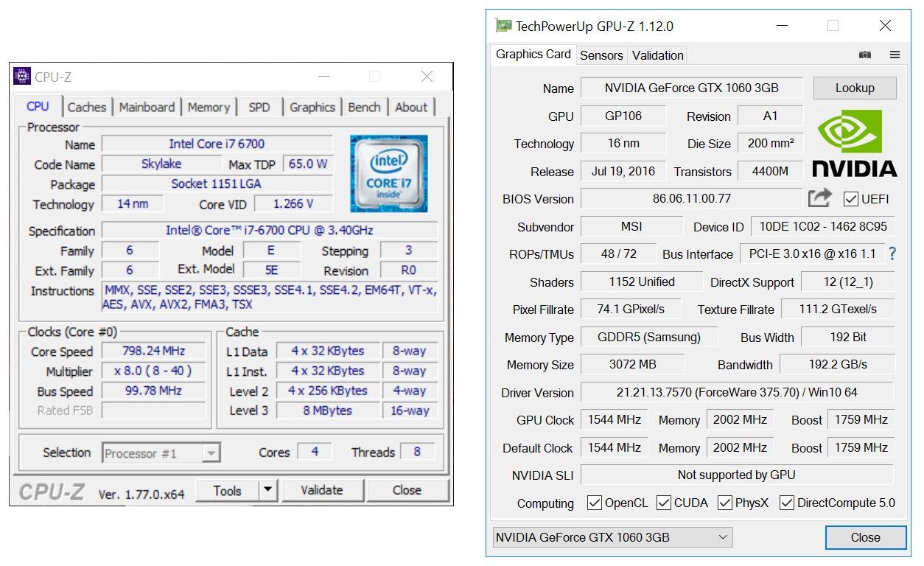The width and height of the screenshot is (924, 566).
Task: Click the Close button in GPU-Z
Action: coord(865,537)
